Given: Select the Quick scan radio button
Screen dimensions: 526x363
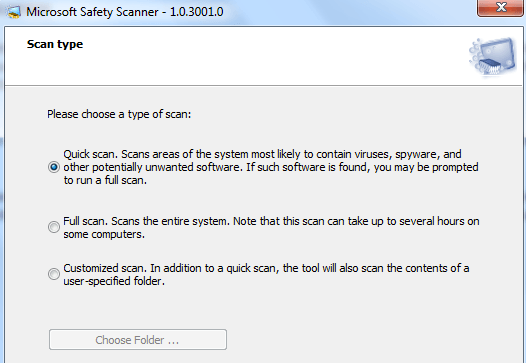Looking at the screenshot, I should (54, 167).
